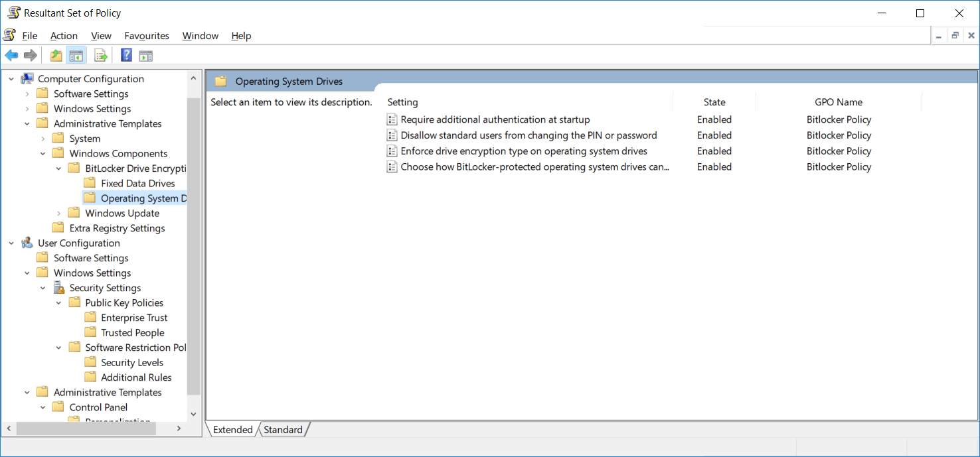Select the Require additional authentication at startup setting
The height and width of the screenshot is (457, 980).
pyautogui.click(x=494, y=119)
